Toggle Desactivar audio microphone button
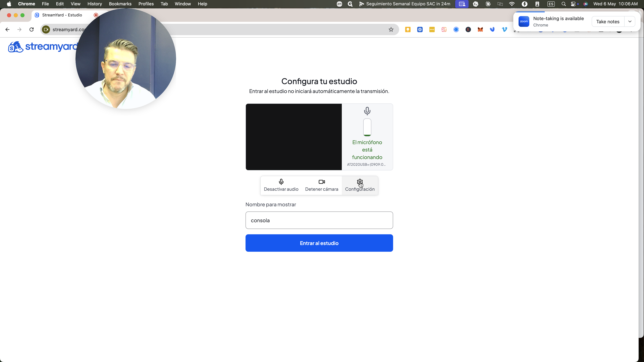The image size is (644, 362). pyautogui.click(x=281, y=185)
